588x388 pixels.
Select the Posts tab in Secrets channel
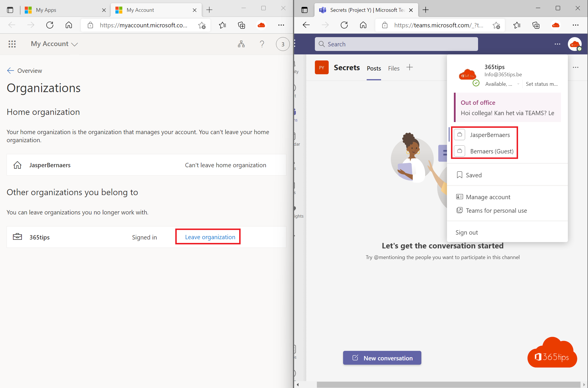pyautogui.click(x=373, y=68)
